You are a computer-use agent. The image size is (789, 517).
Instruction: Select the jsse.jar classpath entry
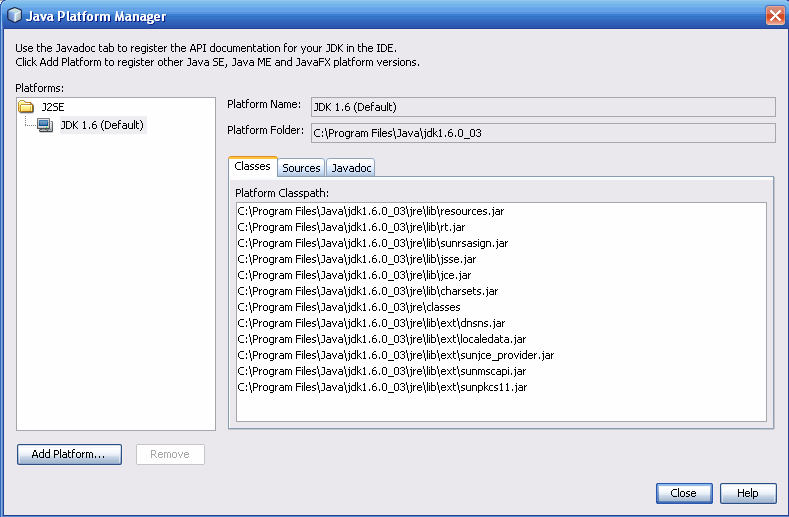(x=357, y=259)
